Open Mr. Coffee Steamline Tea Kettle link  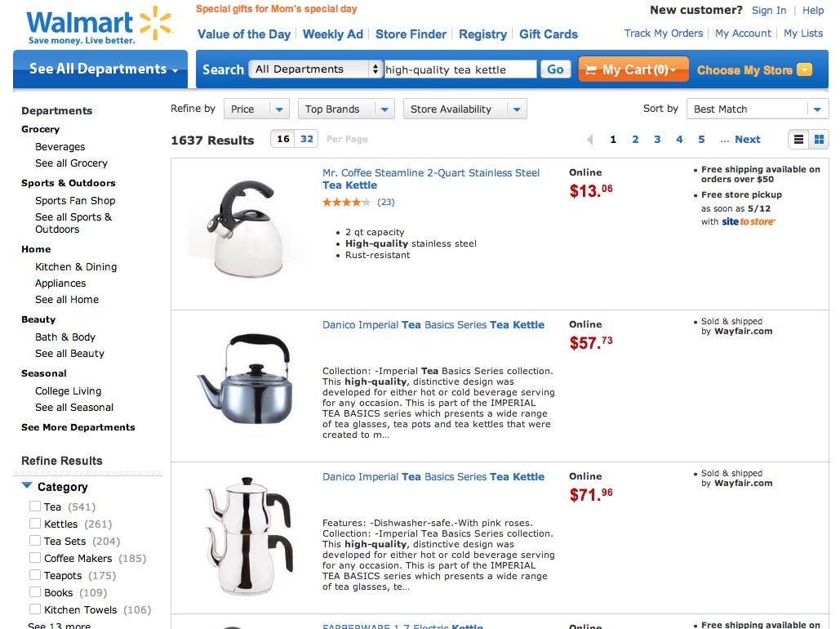430,178
